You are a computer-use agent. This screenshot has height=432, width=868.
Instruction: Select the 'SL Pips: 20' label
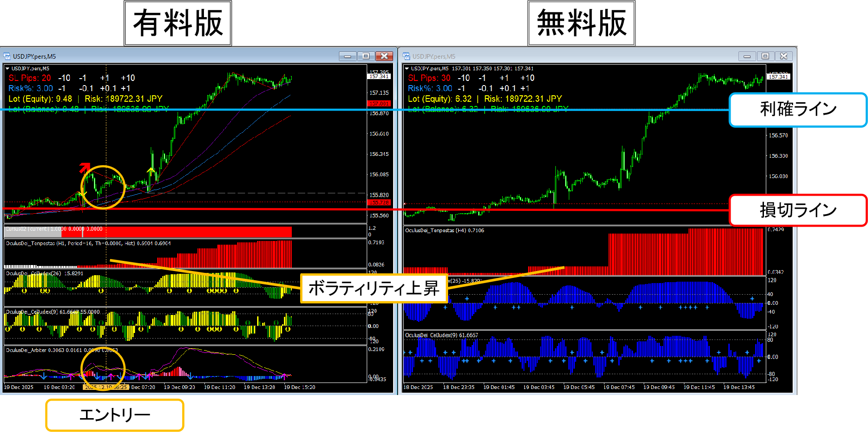pyautogui.click(x=30, y=78)
